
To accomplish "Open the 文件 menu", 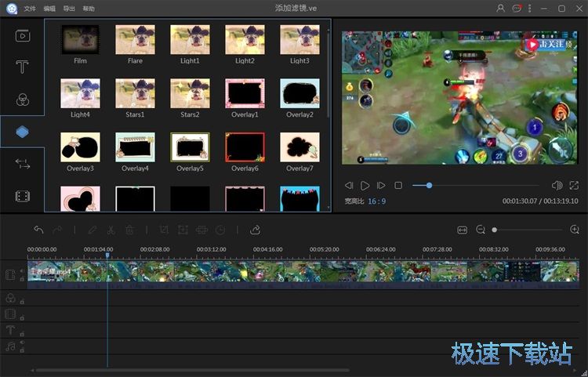I will point(30,9).
